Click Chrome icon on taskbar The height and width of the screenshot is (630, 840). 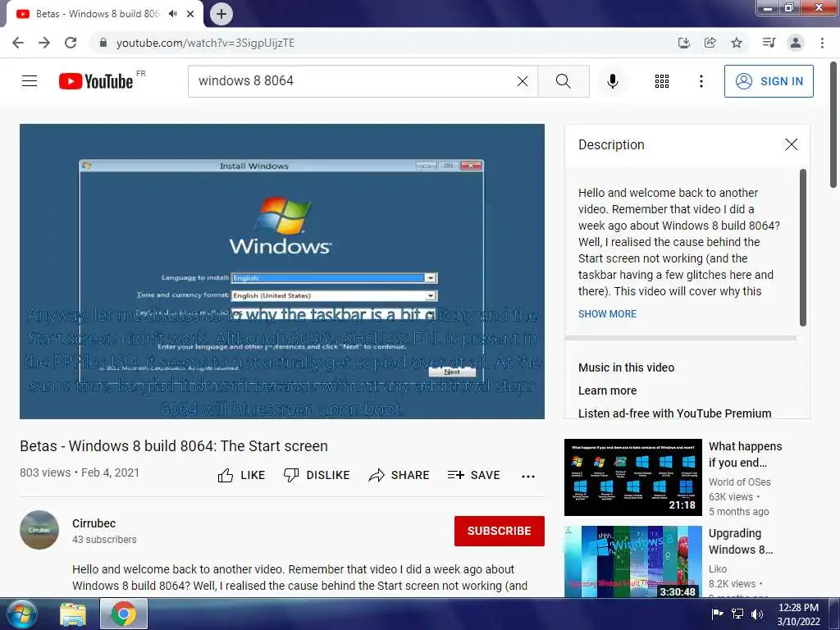[124, 614]
